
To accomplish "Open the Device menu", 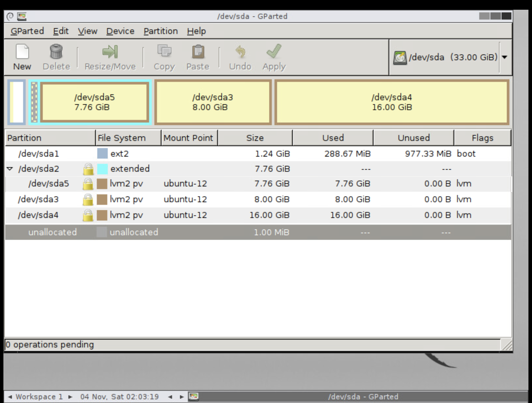I will pos(120,31).
